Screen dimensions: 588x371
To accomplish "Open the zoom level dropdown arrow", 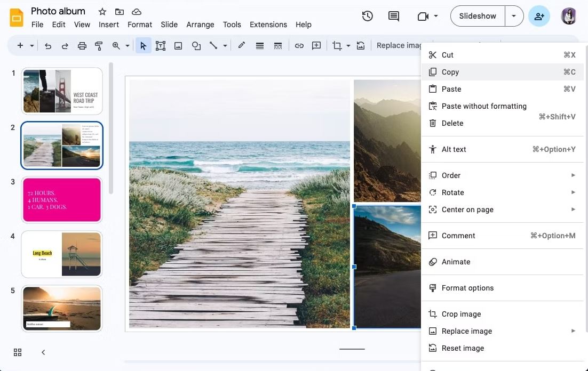I will (128, 46).
